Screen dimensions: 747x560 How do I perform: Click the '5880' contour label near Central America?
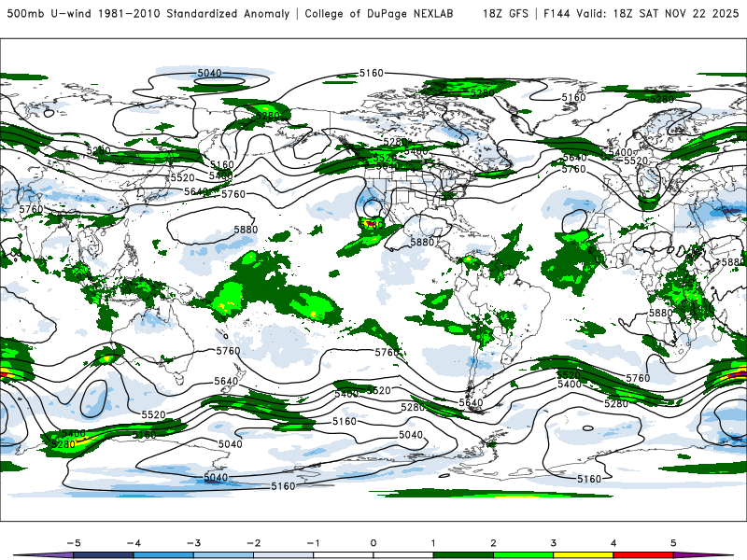[422, 242]
